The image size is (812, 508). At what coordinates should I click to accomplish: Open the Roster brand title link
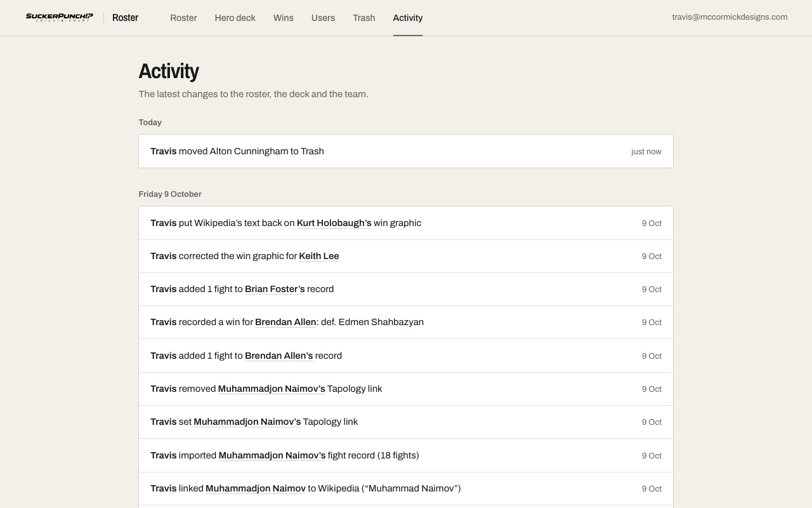(125, 18)
